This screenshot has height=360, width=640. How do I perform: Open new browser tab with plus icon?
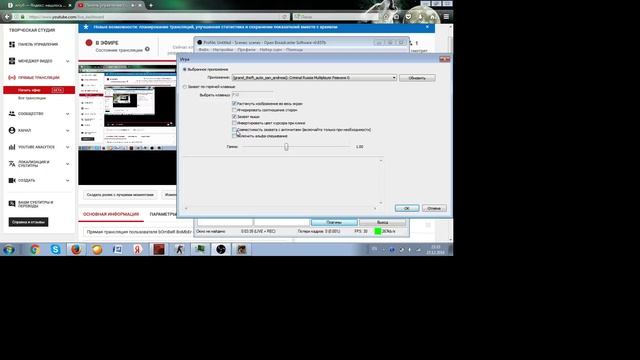151,5
